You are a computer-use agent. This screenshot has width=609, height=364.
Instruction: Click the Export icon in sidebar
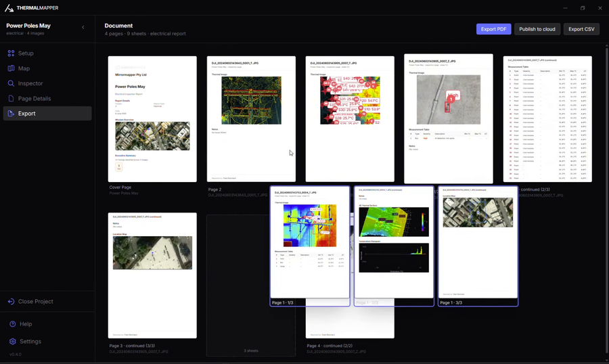[x=11, y=114]
